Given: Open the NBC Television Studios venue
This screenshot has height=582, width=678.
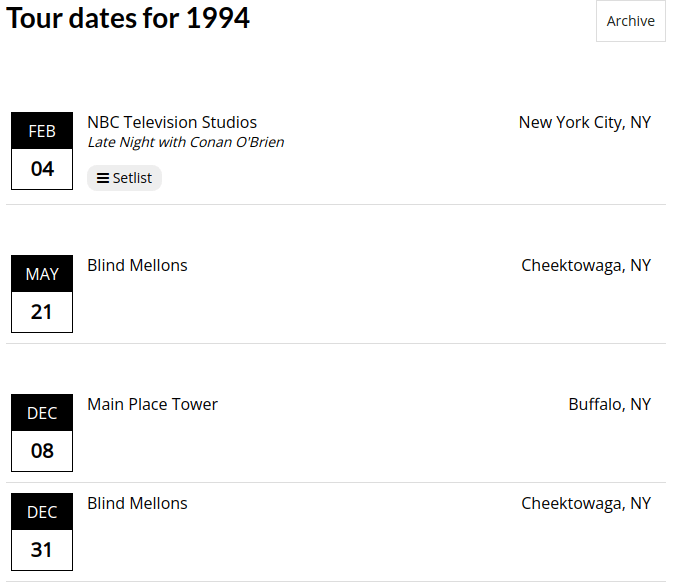Looking at the screenshot, I should (172, 122).
